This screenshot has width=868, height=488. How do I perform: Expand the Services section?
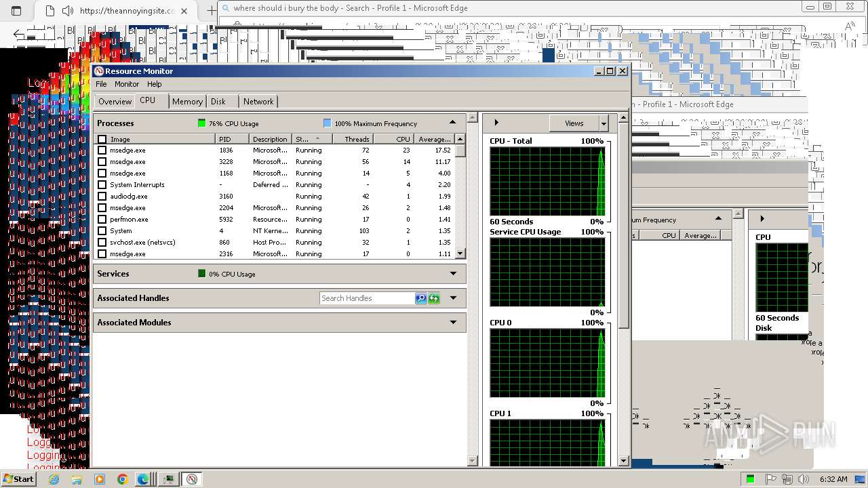tap(453, 274)
